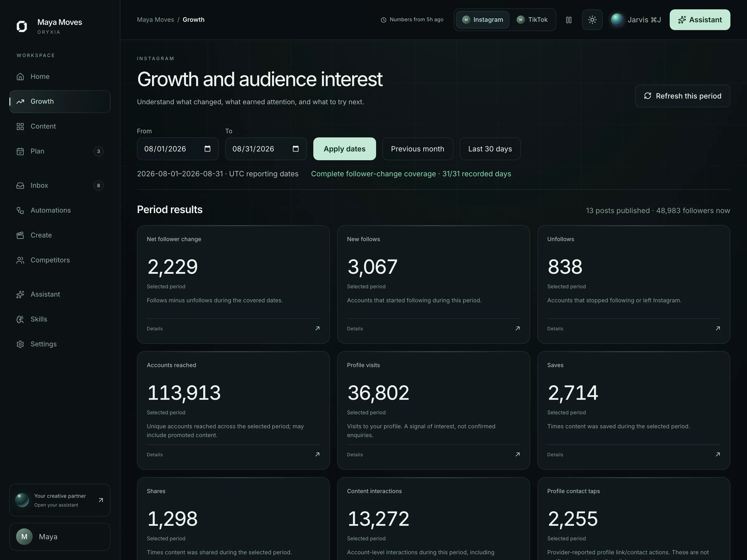The height and width of the screenshot is (560, 747).
Task: Open Home in the sidebar
Action: click(60, 77)
